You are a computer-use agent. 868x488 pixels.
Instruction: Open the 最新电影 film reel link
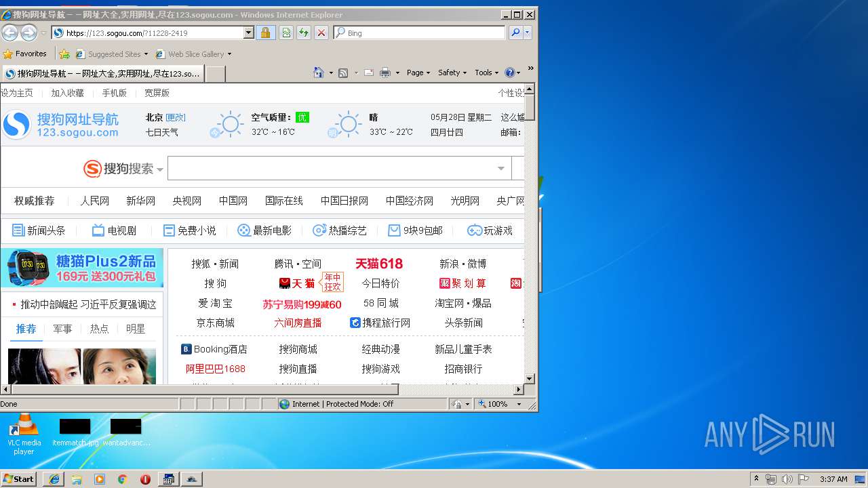[264, 230]
